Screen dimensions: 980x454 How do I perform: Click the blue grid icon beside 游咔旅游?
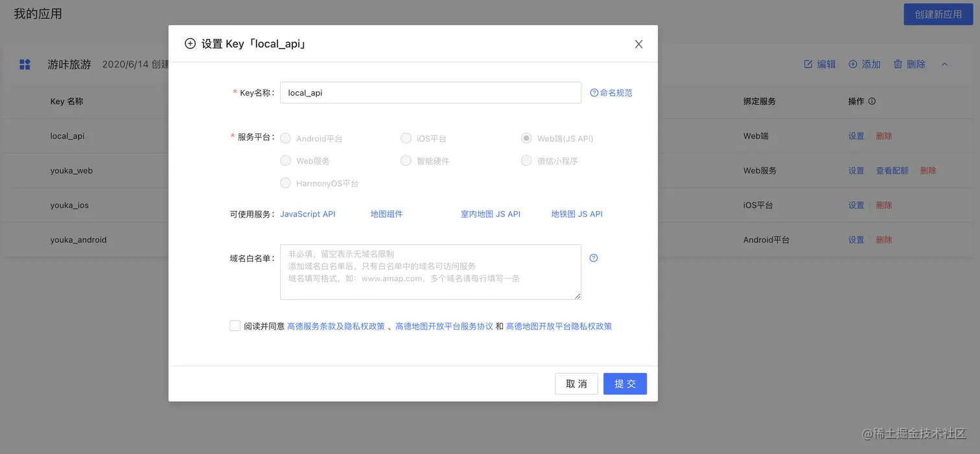point(25,64)
